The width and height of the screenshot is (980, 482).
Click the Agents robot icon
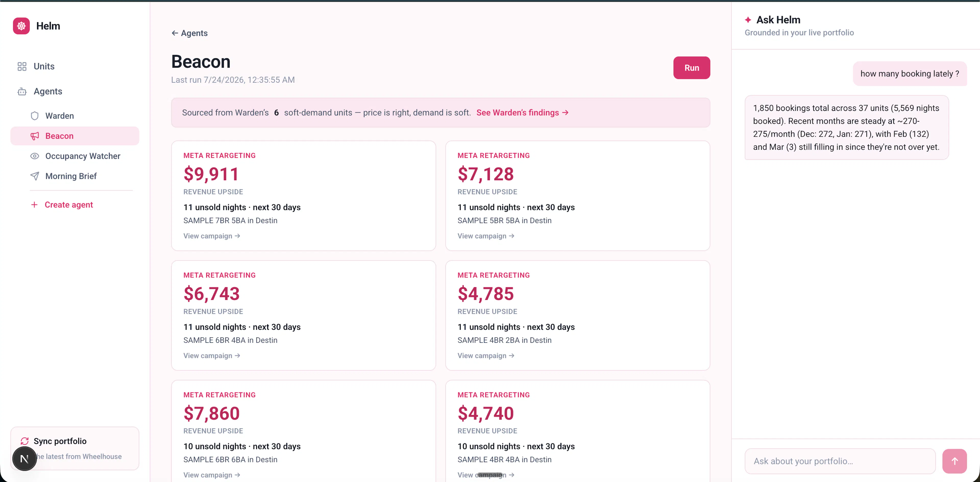22,91
